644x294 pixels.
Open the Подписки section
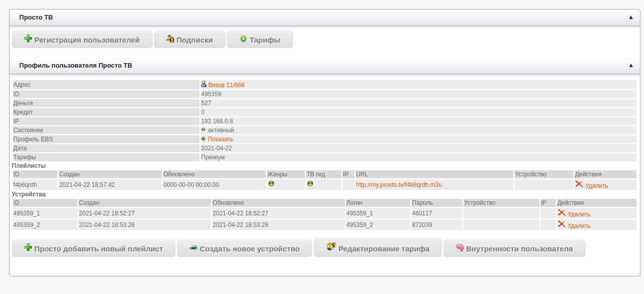pyautogui.click(x=189, y=40)
